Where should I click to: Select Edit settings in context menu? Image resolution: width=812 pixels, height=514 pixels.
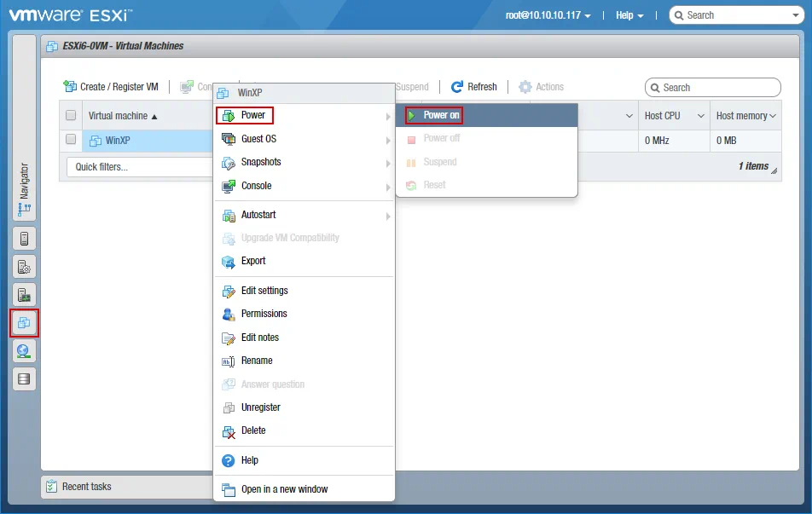tap(264, 291)
